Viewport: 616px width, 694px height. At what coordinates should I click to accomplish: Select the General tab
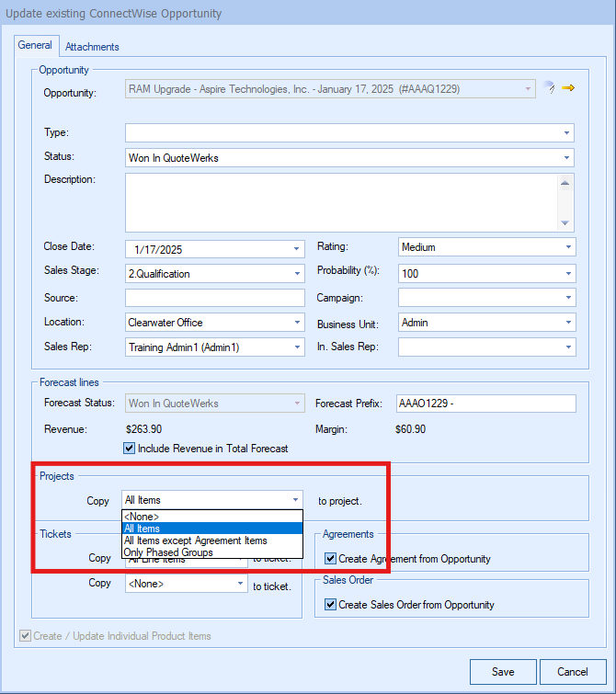point(35,46)
